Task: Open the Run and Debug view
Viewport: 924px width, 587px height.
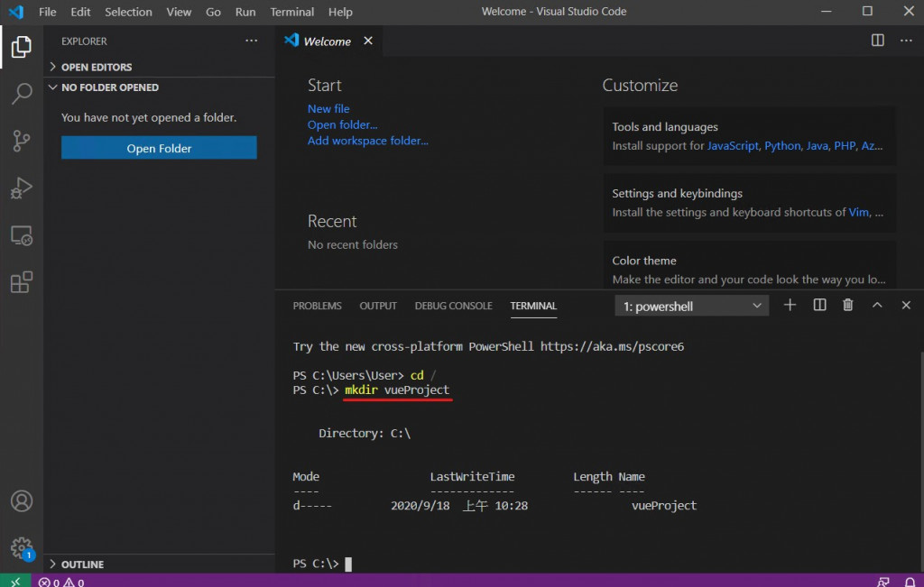Action: [22, 188]
